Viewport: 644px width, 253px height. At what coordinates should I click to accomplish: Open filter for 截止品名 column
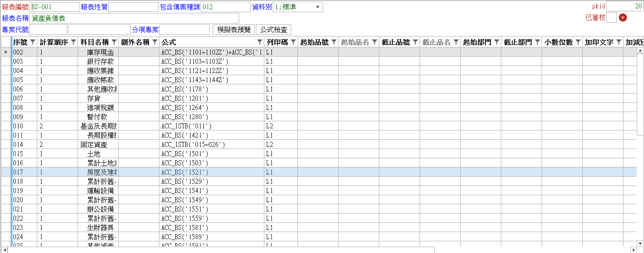coord(456,42)
